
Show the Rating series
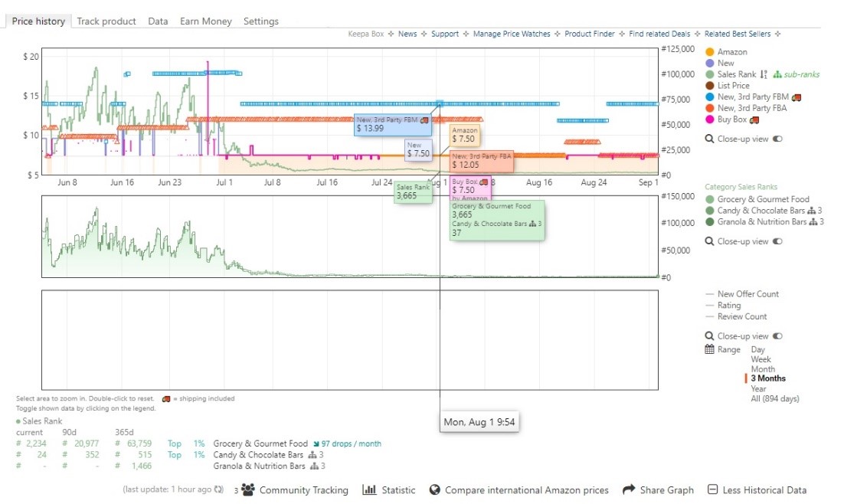729,306
